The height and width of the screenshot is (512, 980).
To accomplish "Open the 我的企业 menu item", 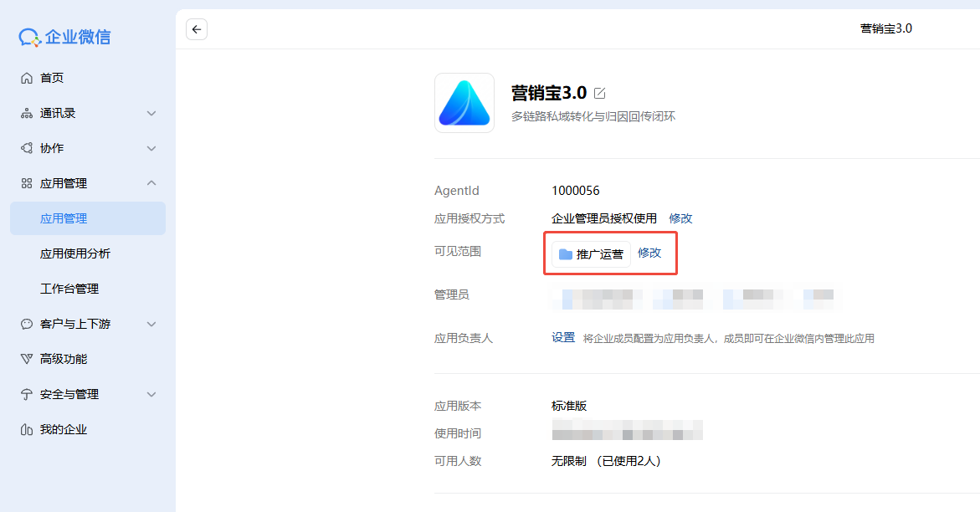I will point(88,429).
